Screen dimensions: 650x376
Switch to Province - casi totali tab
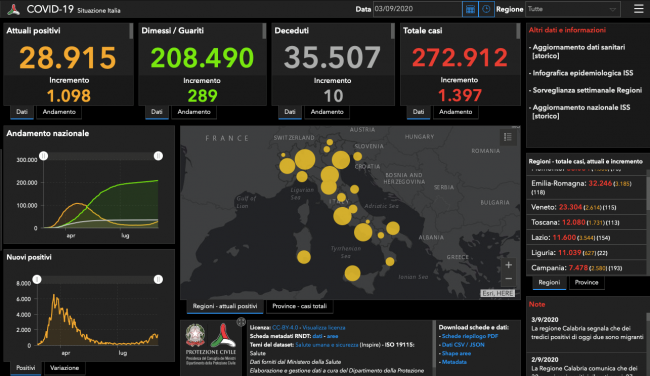(299, 306)
